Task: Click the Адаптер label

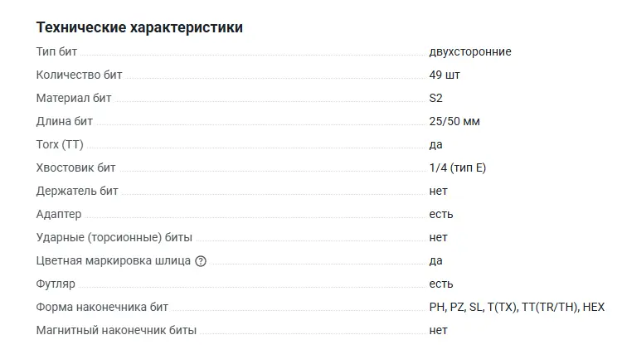Action: click(x=59, y=214)
